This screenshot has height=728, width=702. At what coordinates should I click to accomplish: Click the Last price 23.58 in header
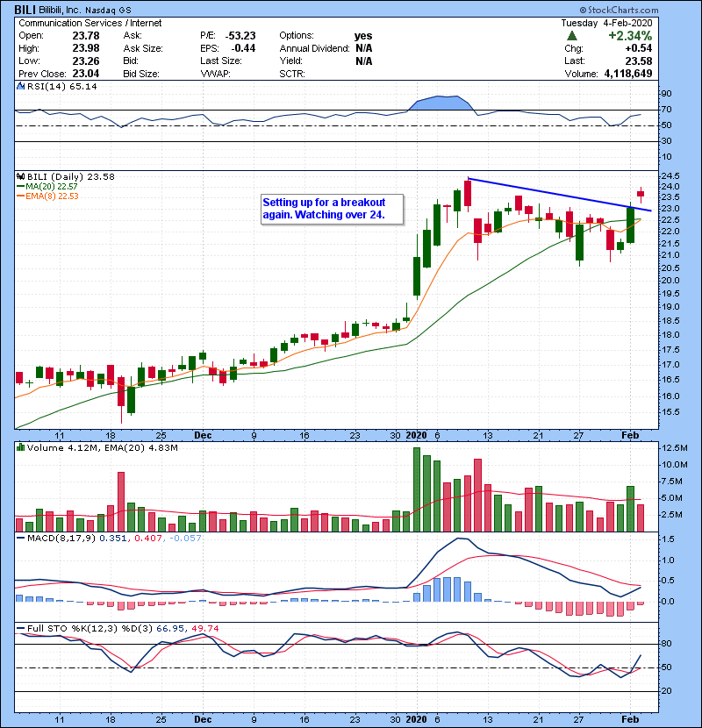pos(639,61)
